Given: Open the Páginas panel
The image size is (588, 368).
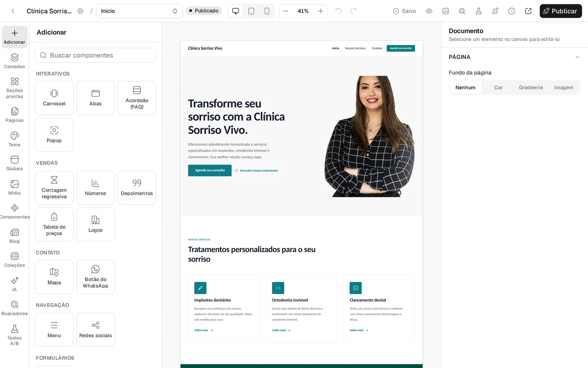Looking at the screenshot, I should pos(14,115).
